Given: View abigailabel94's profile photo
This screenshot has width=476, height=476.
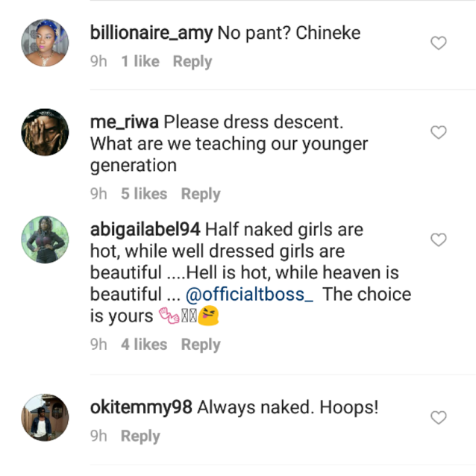Looking at the screenshot, I should (x=45, y=239).
